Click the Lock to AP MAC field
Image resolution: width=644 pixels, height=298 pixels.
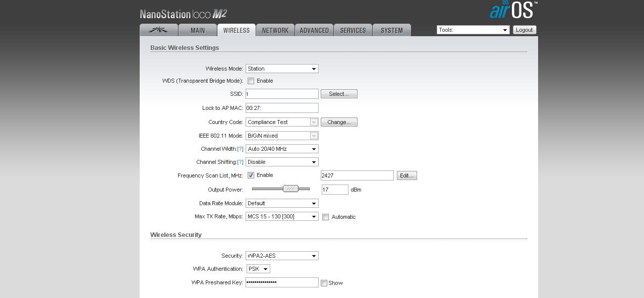pos(281,108)
